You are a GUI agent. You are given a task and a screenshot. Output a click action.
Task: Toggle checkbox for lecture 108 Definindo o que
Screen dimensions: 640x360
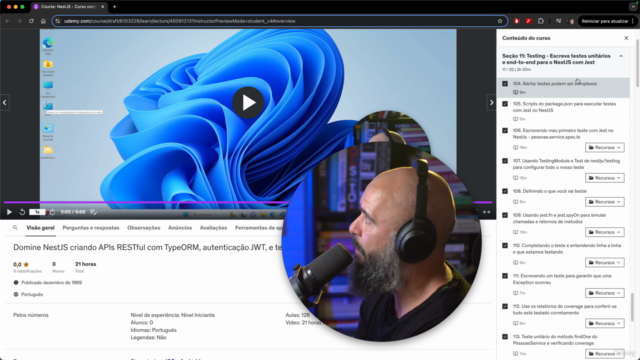505,191
